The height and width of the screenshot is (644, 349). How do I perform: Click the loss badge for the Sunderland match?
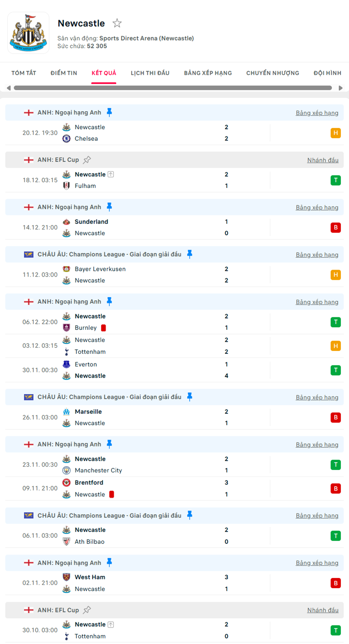pyautogui.click(x=335, y=227)
